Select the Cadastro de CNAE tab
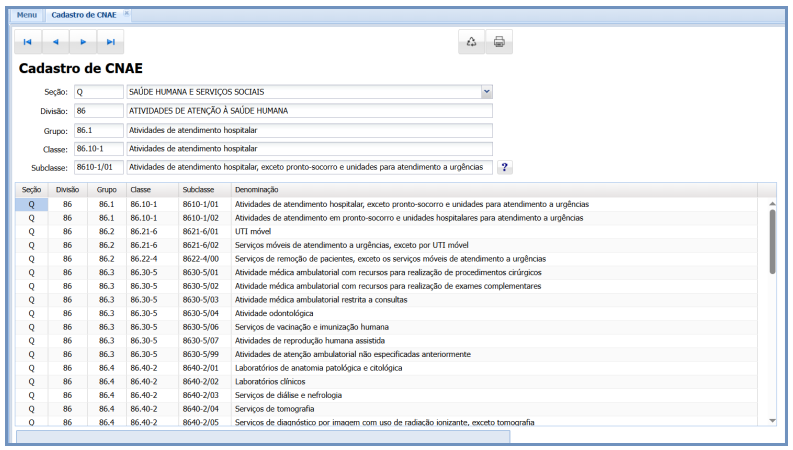793x450 pixels. [x=84, y=15]
